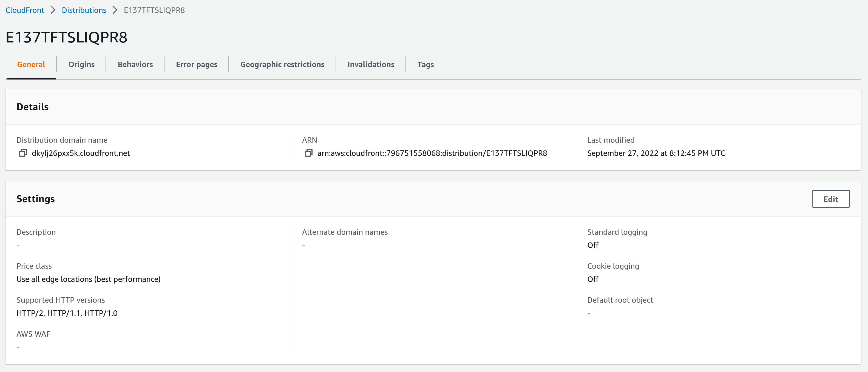Screen dimensions: 868x372
Task: Navigate to CloudFront via breadcrumb
Action: tap(25, 10)
